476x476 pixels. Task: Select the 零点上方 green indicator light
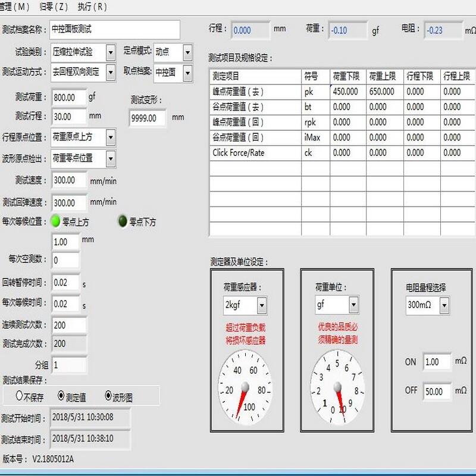click(56, 221)
